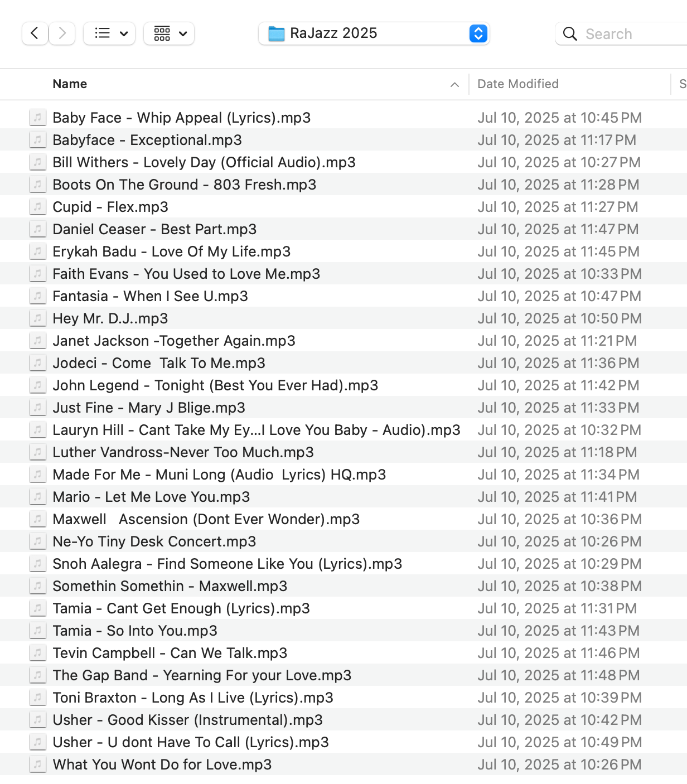
Task: Click the audio icon for Made For Me - Muni Long
Action: pyautogui.click(x=37, y=475)
